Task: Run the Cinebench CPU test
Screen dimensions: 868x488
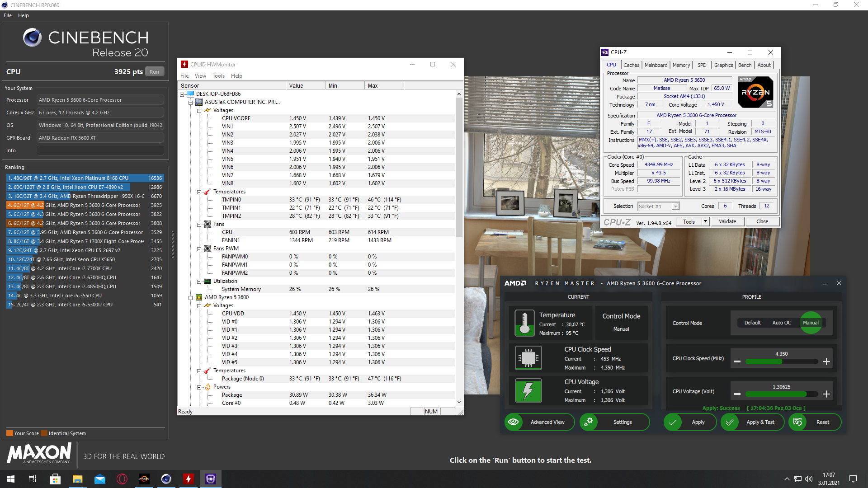Action: pyautogui.click(x=155, y=72)
